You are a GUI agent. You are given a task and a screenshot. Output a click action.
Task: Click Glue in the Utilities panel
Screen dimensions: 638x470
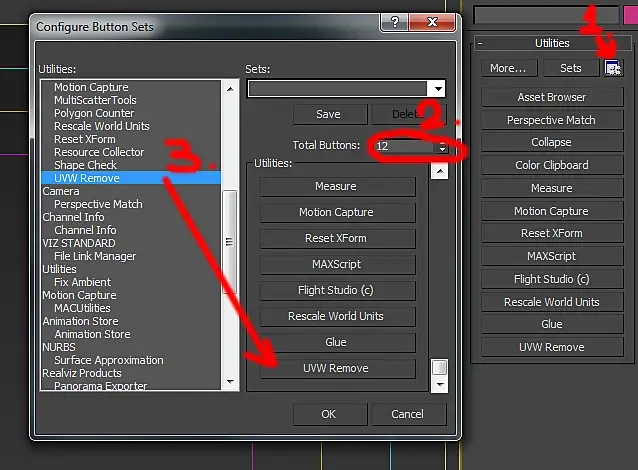click(552, 324)
